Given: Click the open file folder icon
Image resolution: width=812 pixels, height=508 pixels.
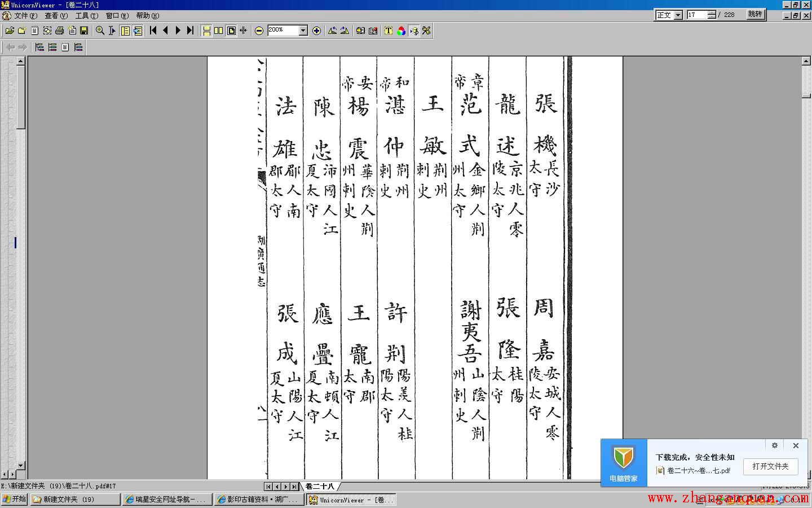Looking at the screenshot, I should coord(10,30).
